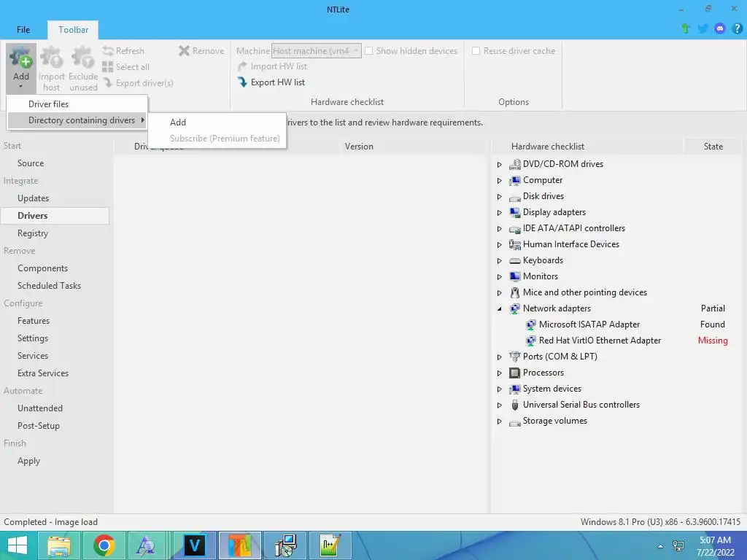
Task: Open Chrome from the taskbar
Action: [104, 545]
